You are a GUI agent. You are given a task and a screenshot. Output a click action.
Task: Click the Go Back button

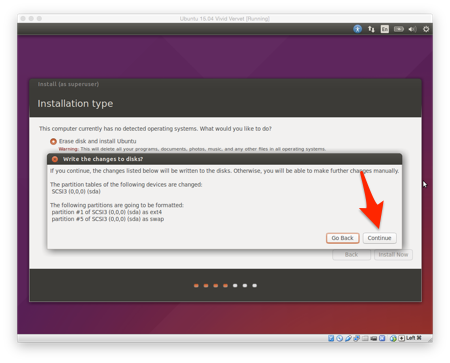tap(342, 238)
